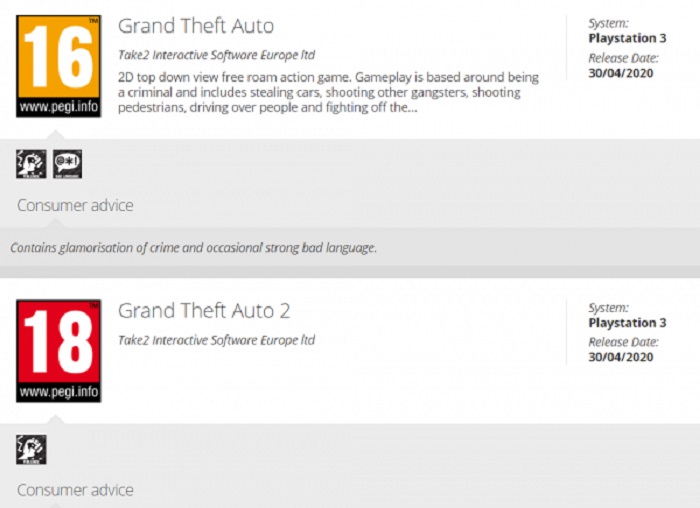Open the Grand Theft Auto 2 title
This screenshot has height=508, width=700.
(204, 311)
